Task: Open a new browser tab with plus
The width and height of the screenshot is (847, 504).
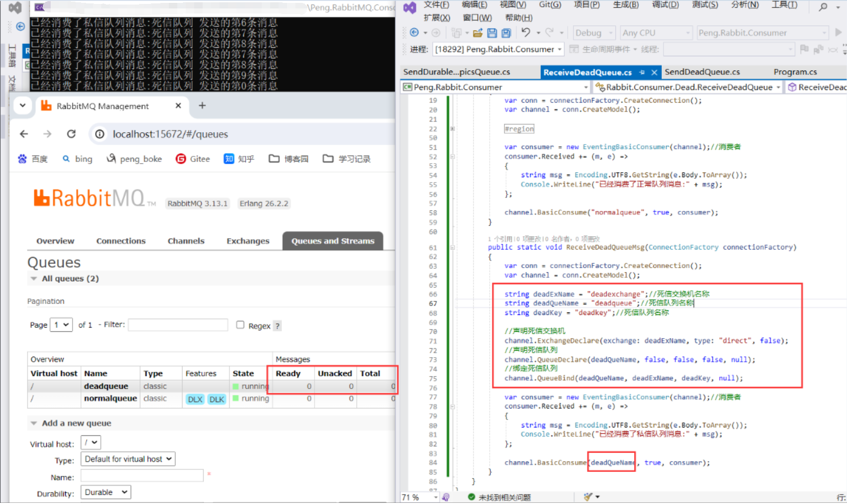Action: click(202, 105)
